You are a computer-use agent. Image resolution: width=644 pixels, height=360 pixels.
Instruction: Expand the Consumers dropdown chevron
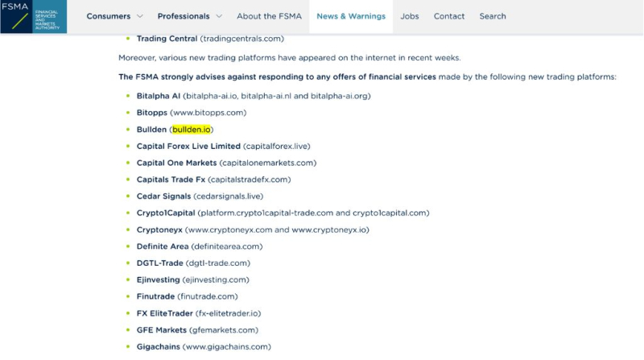[139, 16]
